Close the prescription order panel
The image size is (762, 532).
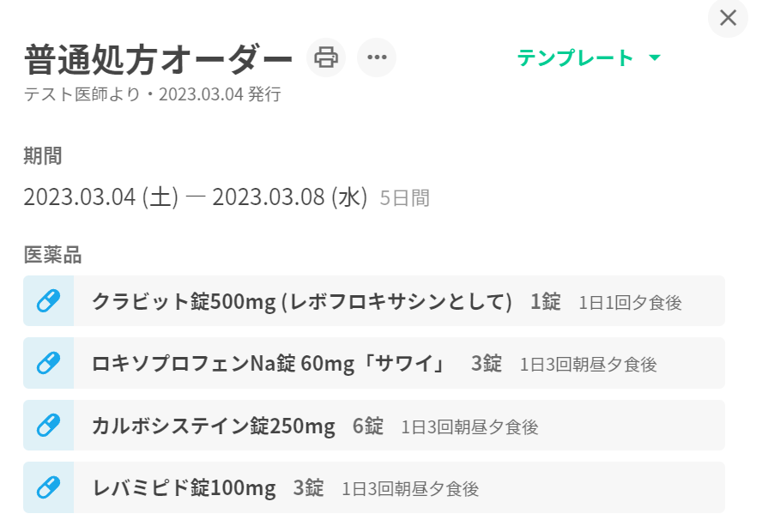coord(729,18)
